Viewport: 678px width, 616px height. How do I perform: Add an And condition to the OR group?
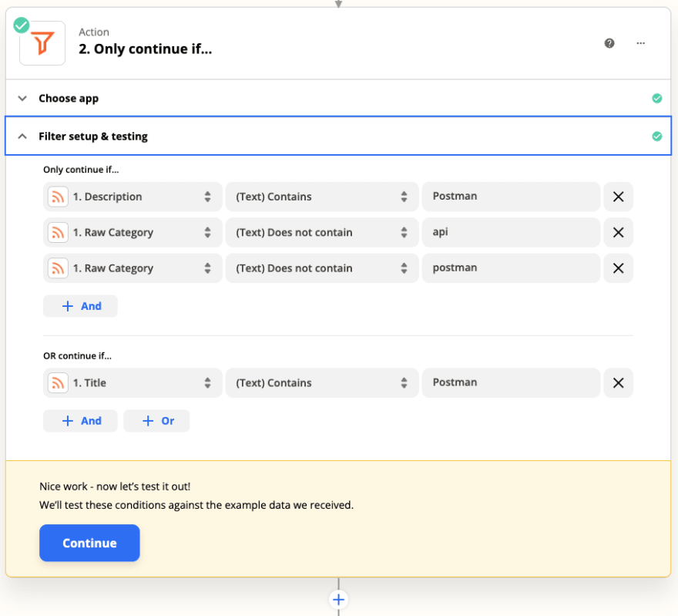click(x=80, y=421)
